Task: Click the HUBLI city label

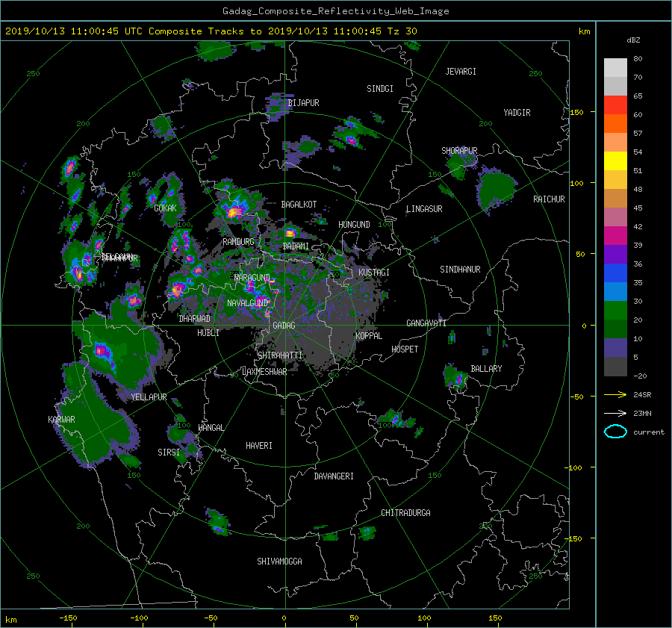Action: pyautogui.click(x=208, y=333)
